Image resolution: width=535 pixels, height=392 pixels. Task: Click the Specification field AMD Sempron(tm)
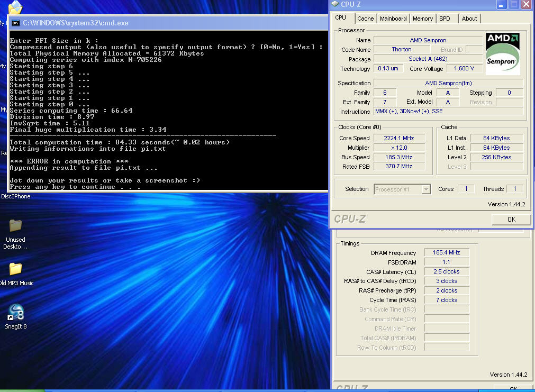click(x=448, y=83)
